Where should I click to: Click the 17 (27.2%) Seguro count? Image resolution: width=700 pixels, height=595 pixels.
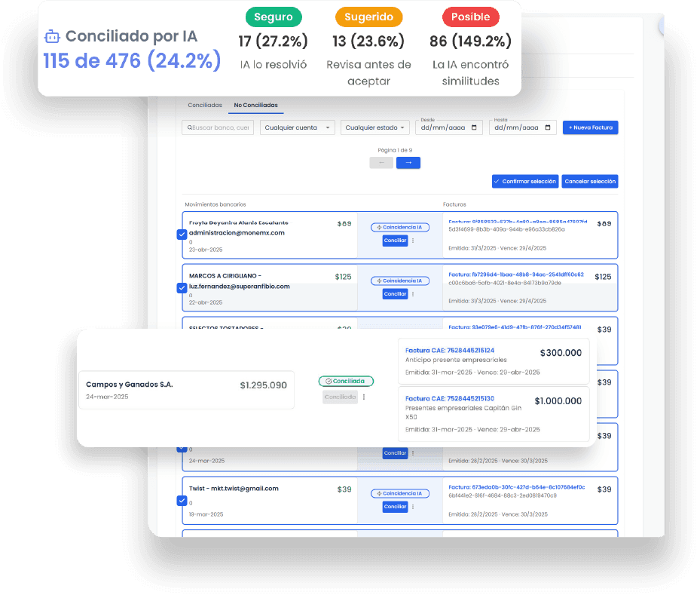274,41
